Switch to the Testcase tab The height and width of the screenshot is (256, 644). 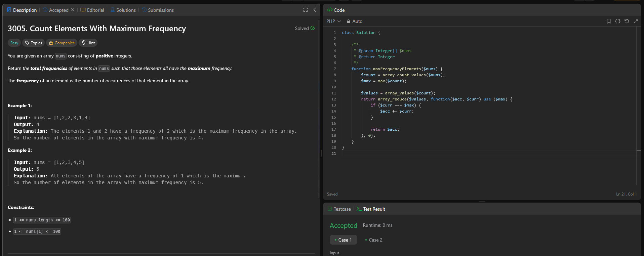coord(339,209)
